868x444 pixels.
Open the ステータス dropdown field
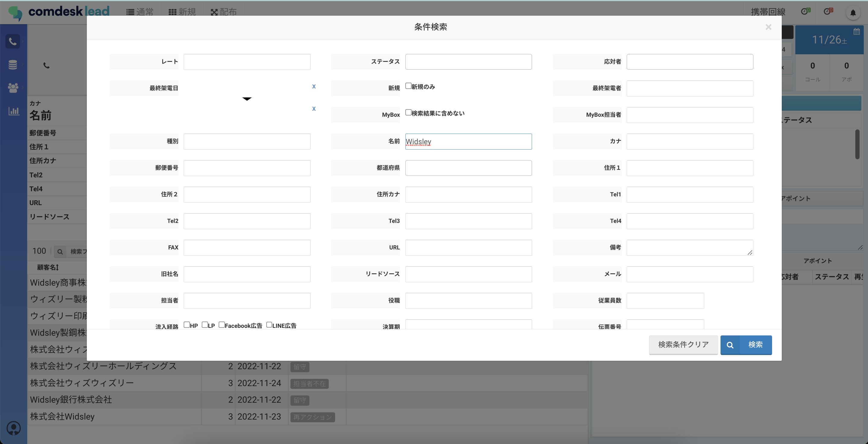468,62
